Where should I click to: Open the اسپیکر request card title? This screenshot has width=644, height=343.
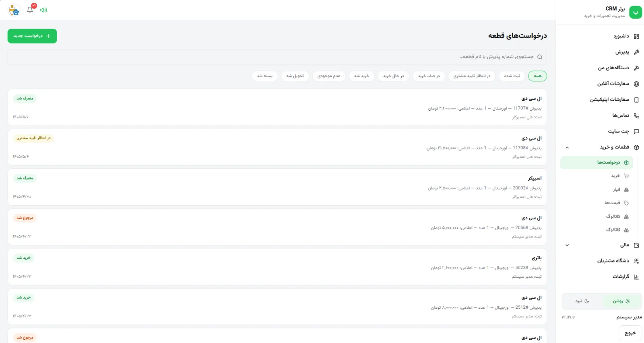pos(535,178)
